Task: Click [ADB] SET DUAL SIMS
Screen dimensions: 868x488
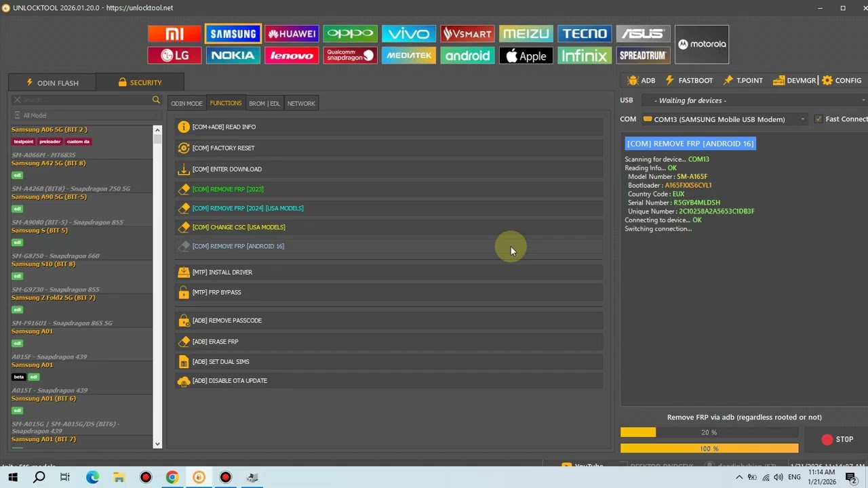Action: pyautogui.click(x=389, y=361)
